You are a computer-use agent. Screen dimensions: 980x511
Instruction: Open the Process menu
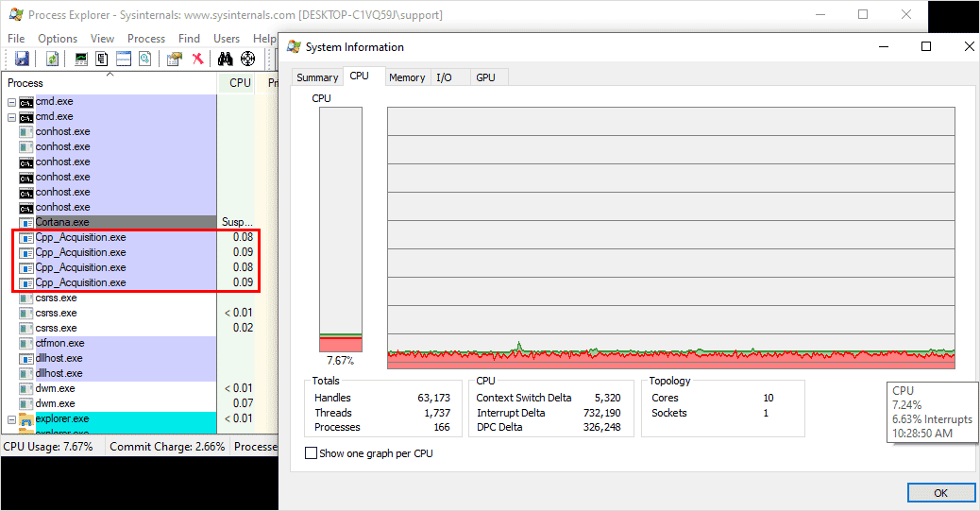tap(146, 38)
